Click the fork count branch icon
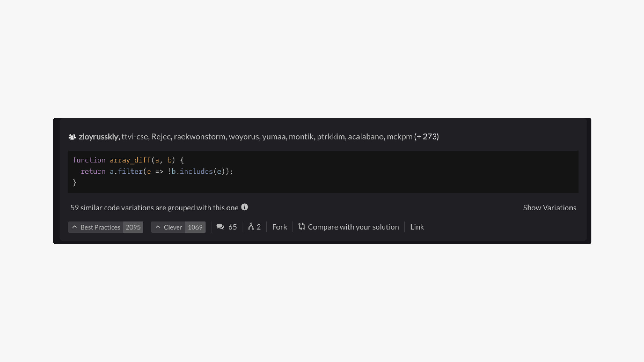644x362 pixels. (251, 227)
